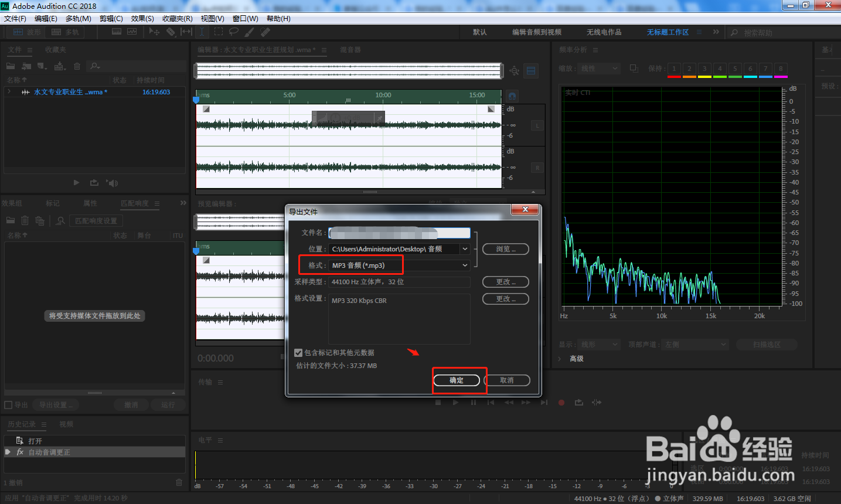Screen dimensions: 841x504
Task: Open 匹配响度 panel menu icon
Action: pyautogui.click(x=157, y=203)
